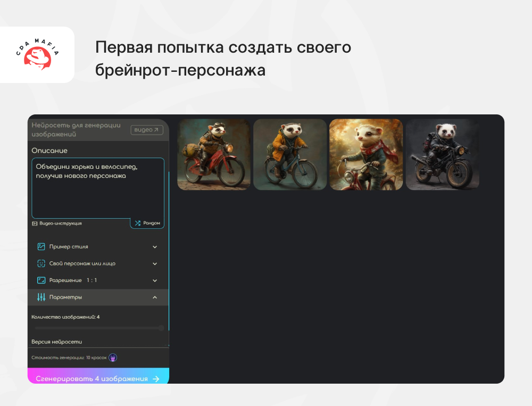Image resolution: width=532 pixels, height=406 pixels.
Task: Switch to видео generation mode
Action: click(x=146, y=130)
